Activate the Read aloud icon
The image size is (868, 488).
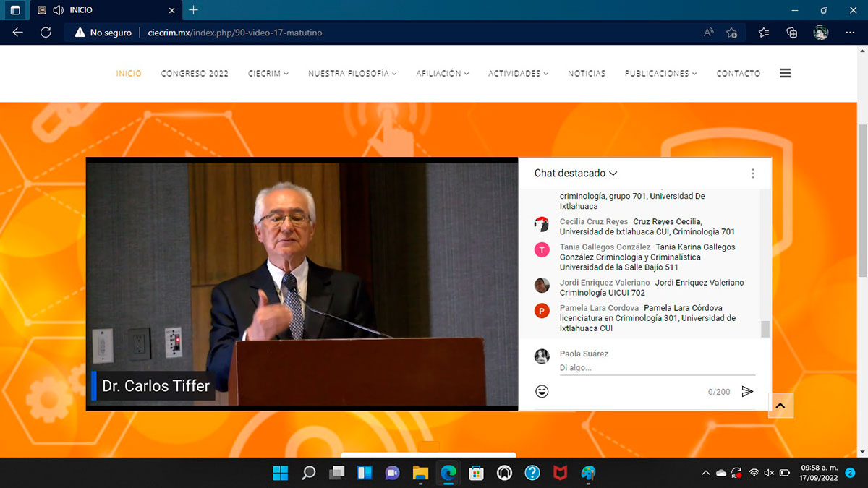(x=709, y=33)
